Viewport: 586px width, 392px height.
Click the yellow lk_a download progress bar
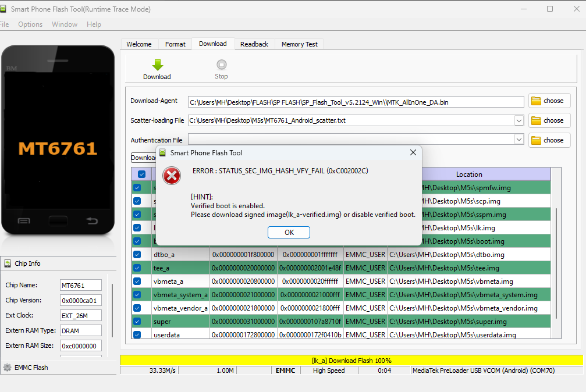[x=351, y=360]
